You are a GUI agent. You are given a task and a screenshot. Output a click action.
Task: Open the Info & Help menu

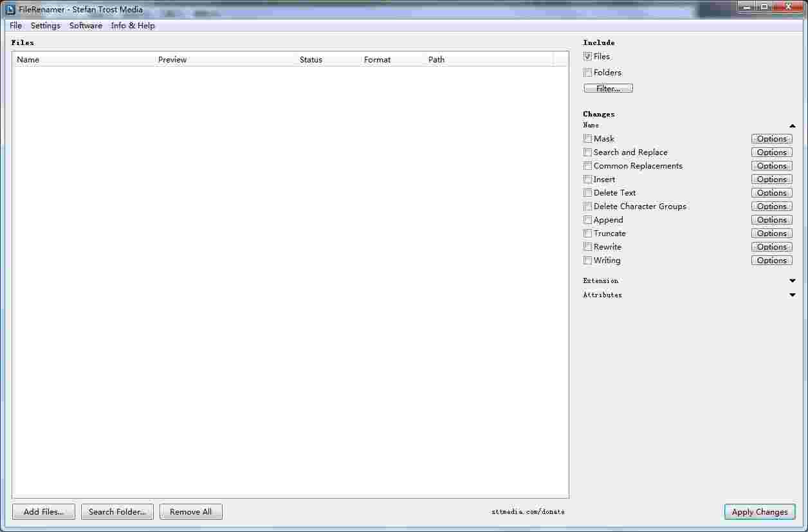(x=133, y=26)
